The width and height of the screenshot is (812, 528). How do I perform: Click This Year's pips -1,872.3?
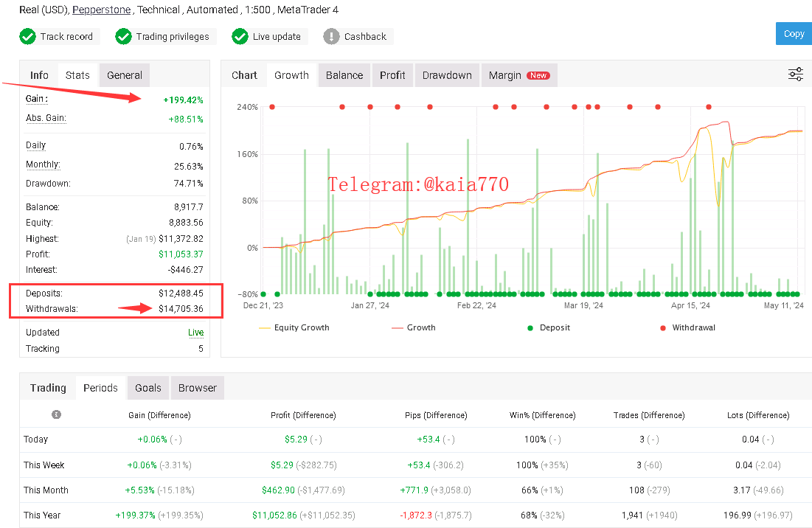tap(416, 515)
